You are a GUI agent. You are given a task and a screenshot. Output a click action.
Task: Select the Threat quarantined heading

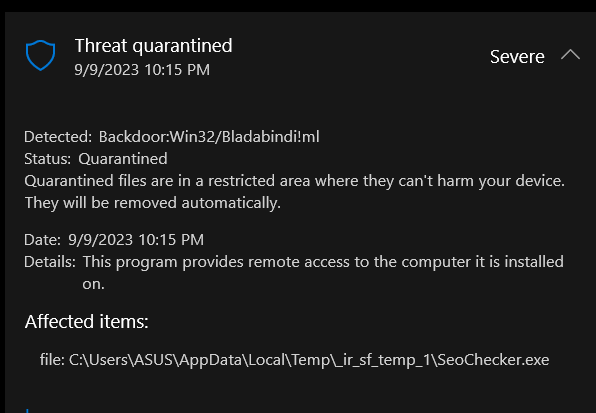click(x=154, y=46)
